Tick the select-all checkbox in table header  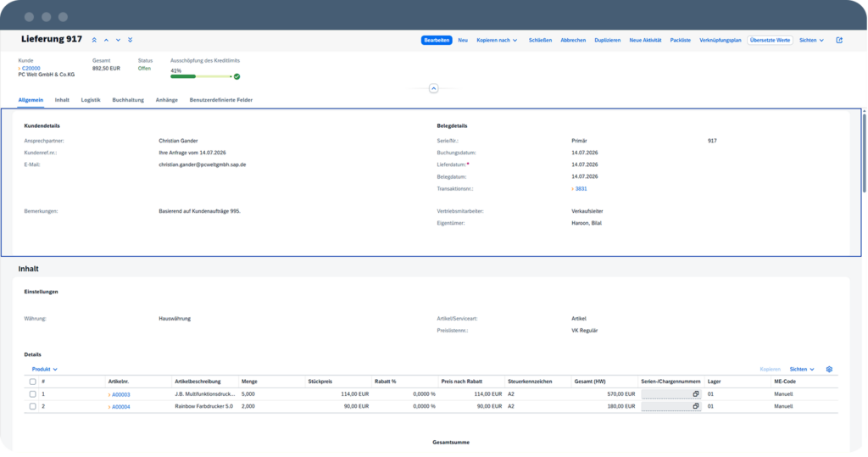point(33,382)
